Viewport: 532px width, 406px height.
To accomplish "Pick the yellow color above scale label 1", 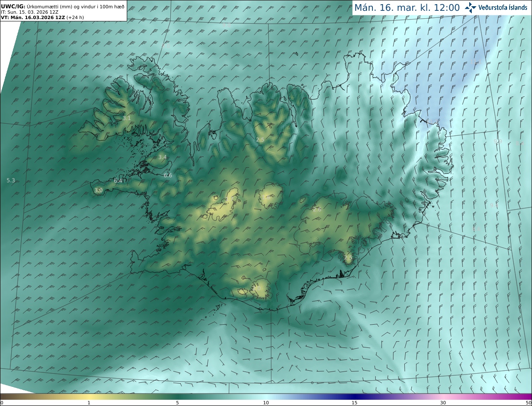I will click(x=89, y=396).
